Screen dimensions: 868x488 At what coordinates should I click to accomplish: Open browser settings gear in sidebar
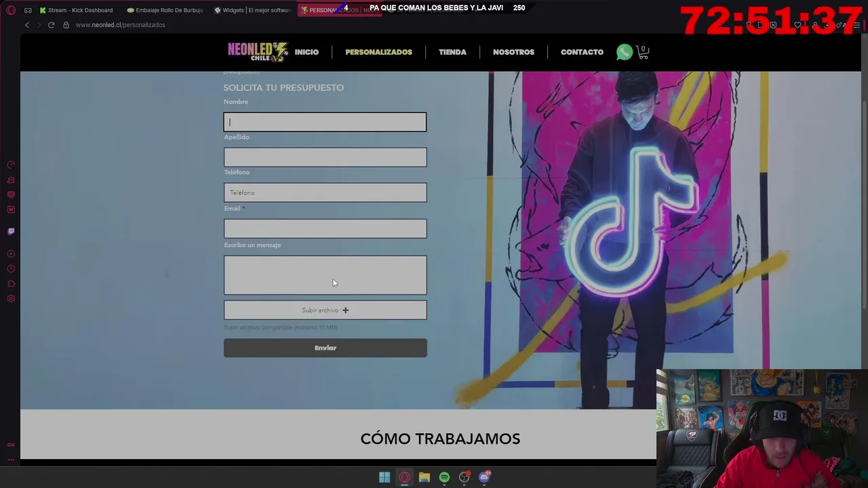[x=11, y=298]
